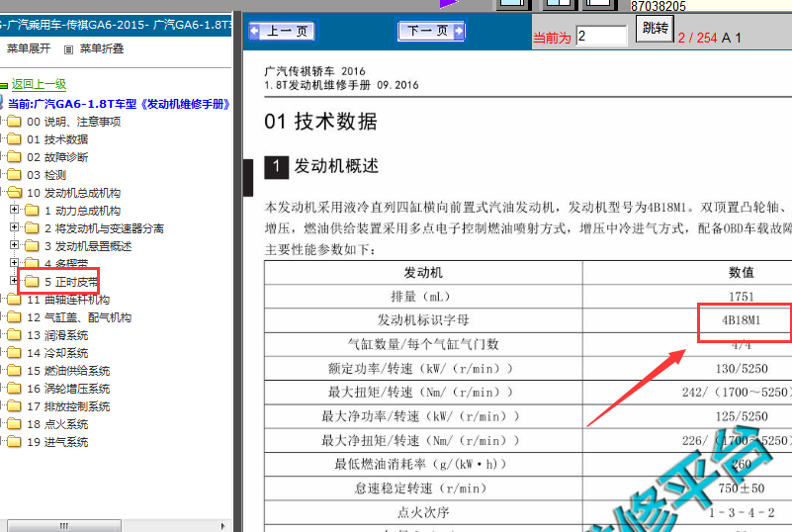The image size is (792, 532).
Task: Expand the 2 将发动机与变速器分离 node
Action: pos(14,226)
